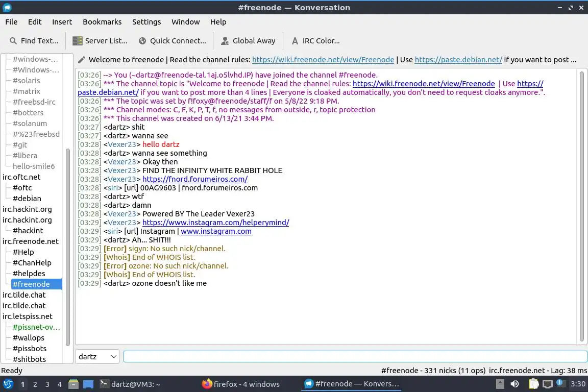Viewport: 588px width, 392px height.
Task: Select the #botters channel
Action: [28, 112]
